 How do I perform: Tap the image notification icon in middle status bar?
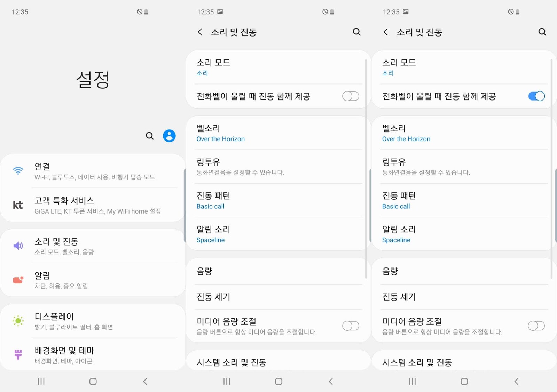[220, 11]
